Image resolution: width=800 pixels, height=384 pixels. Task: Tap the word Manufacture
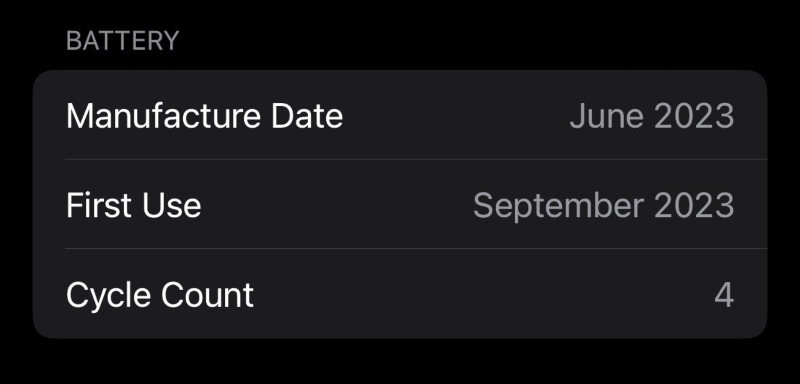pos(164,116)
